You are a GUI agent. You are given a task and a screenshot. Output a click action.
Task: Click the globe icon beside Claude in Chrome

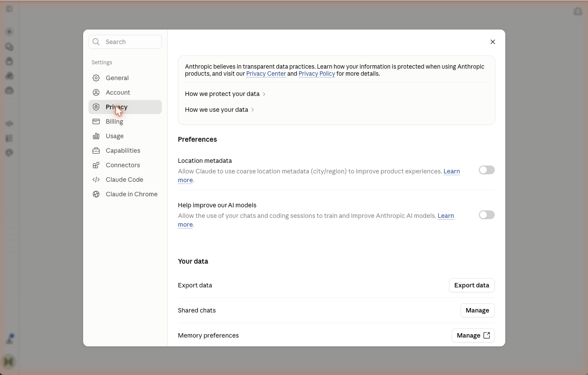click(96, 194)
